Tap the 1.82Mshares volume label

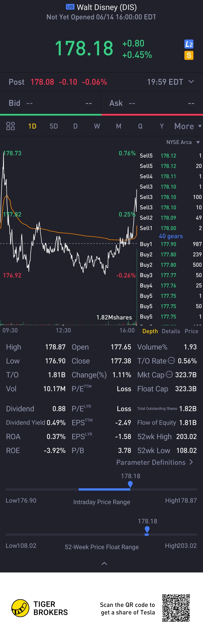click(114, 317)
